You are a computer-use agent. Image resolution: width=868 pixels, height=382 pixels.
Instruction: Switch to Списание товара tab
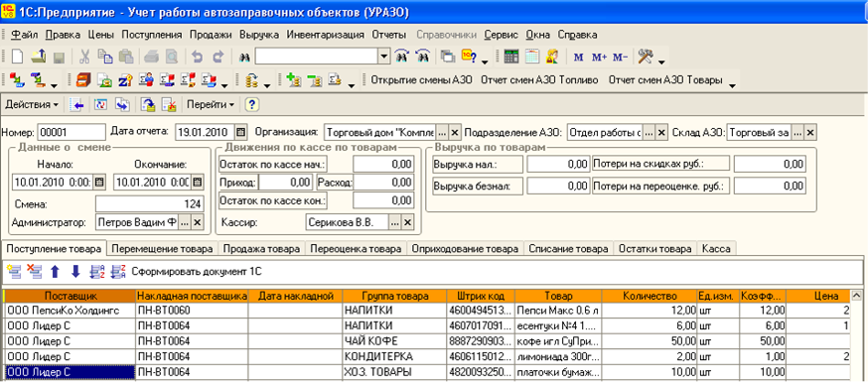(x=568, y=249)
